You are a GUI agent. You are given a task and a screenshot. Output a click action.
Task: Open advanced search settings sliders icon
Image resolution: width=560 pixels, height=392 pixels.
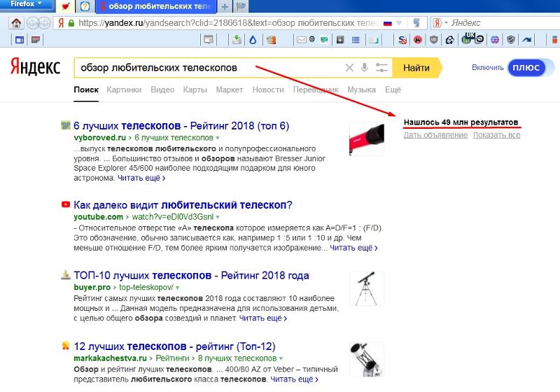tap(381, 67)
